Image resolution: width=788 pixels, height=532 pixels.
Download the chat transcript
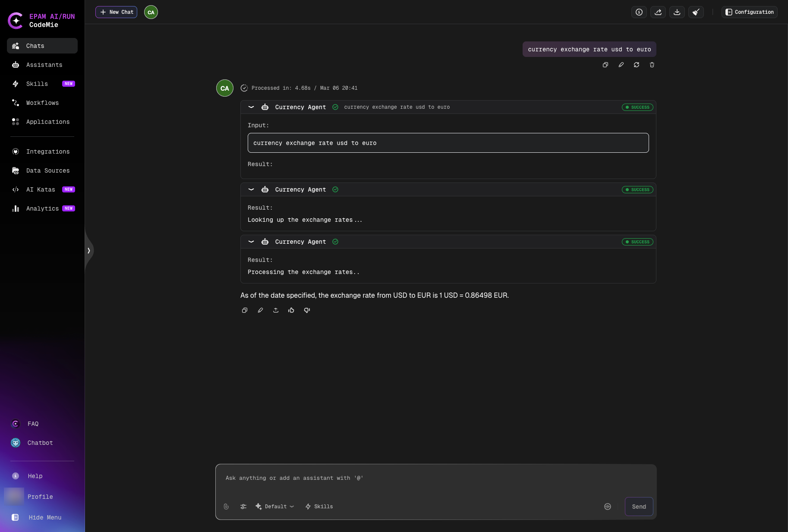point(677,12)
